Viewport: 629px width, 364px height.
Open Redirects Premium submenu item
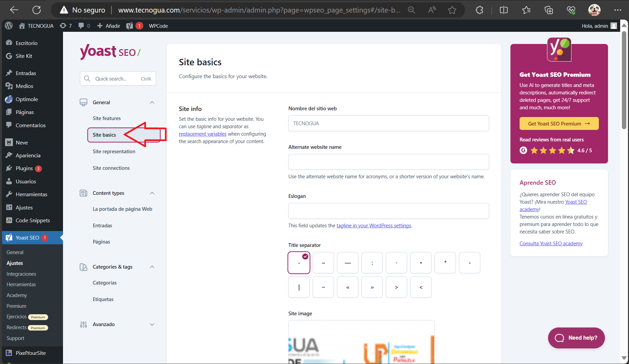[x=27, y=327]
